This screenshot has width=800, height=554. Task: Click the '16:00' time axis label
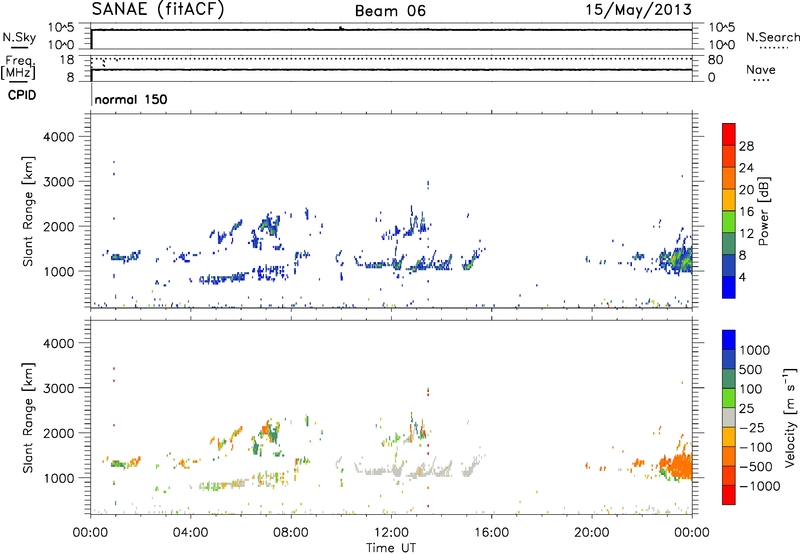[491, 533]
